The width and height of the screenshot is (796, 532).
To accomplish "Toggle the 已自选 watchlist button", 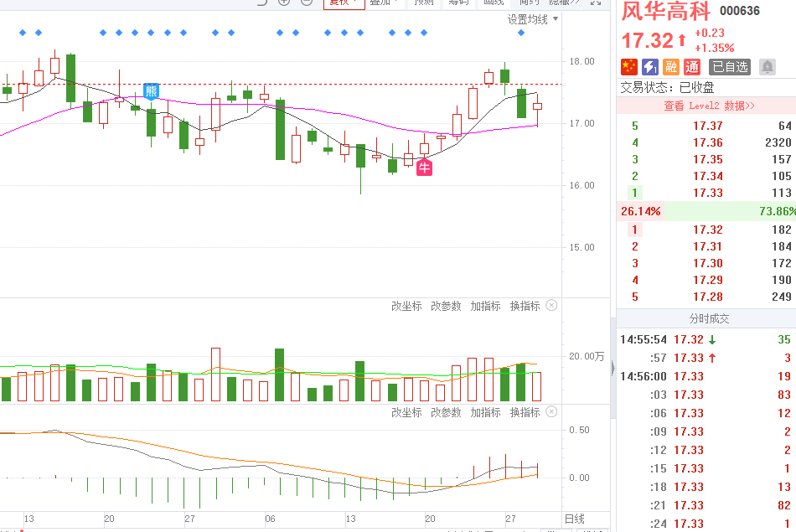I will 730,67.
